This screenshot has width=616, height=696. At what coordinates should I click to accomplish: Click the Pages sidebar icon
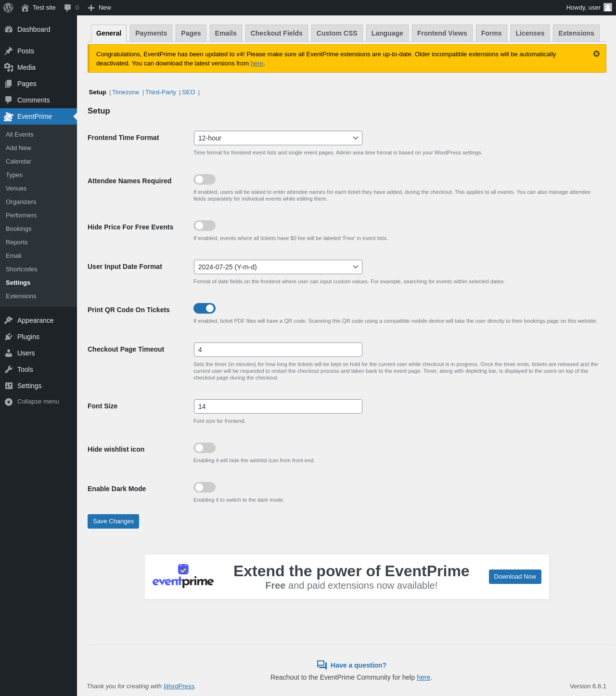point(9,84)
